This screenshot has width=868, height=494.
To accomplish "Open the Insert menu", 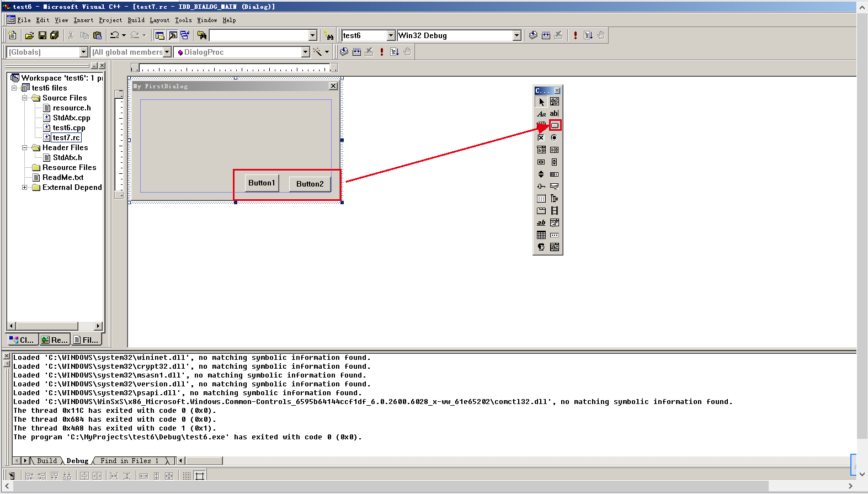I will (83, 20).
